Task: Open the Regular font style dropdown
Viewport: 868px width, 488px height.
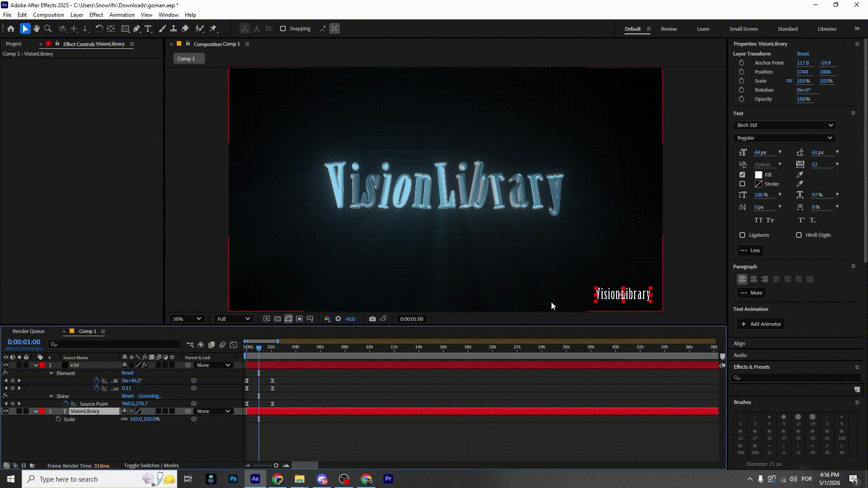Action: (784, 138)
